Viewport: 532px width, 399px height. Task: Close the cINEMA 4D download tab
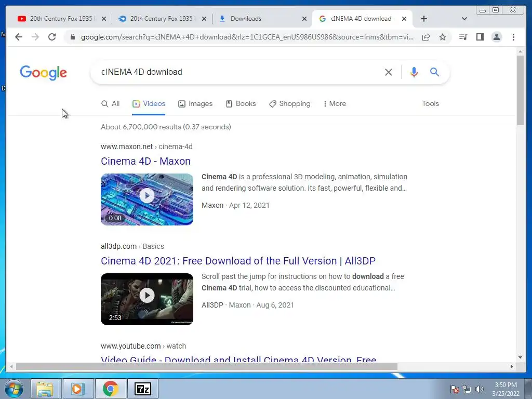pos(404,19)
